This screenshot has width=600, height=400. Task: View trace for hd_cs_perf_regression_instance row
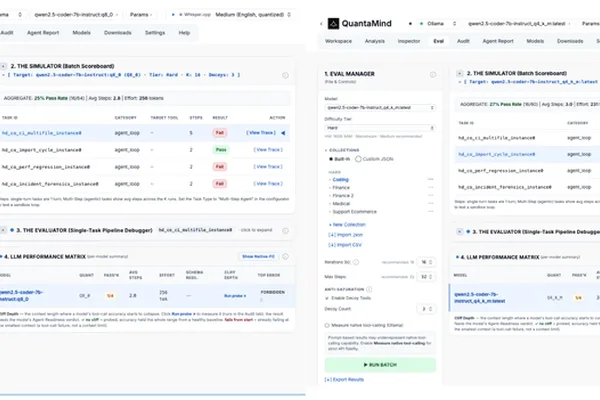pyautogui.click(x=268, y=167)
